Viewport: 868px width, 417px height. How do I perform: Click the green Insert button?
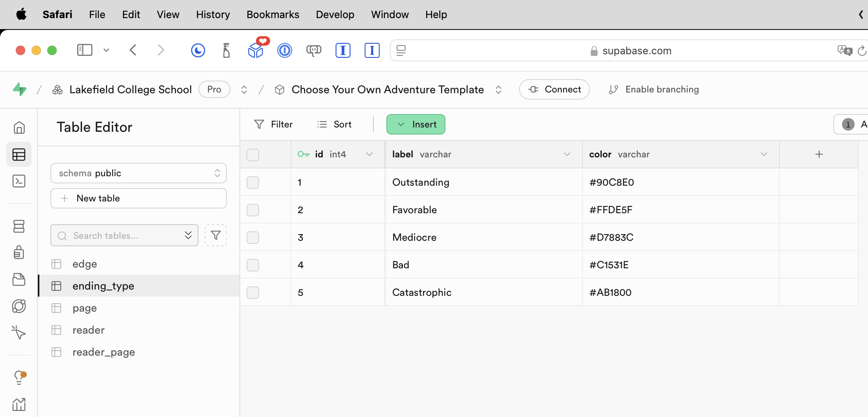416,124
